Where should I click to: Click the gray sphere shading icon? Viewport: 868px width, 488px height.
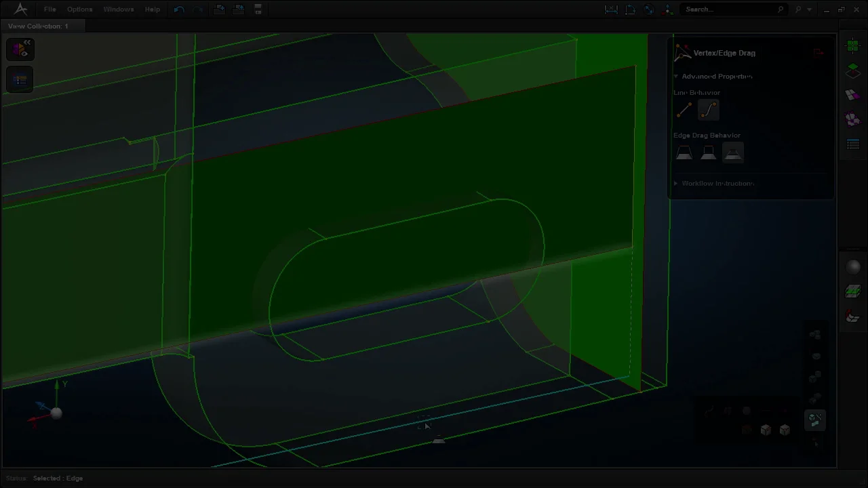coord(853,268)
